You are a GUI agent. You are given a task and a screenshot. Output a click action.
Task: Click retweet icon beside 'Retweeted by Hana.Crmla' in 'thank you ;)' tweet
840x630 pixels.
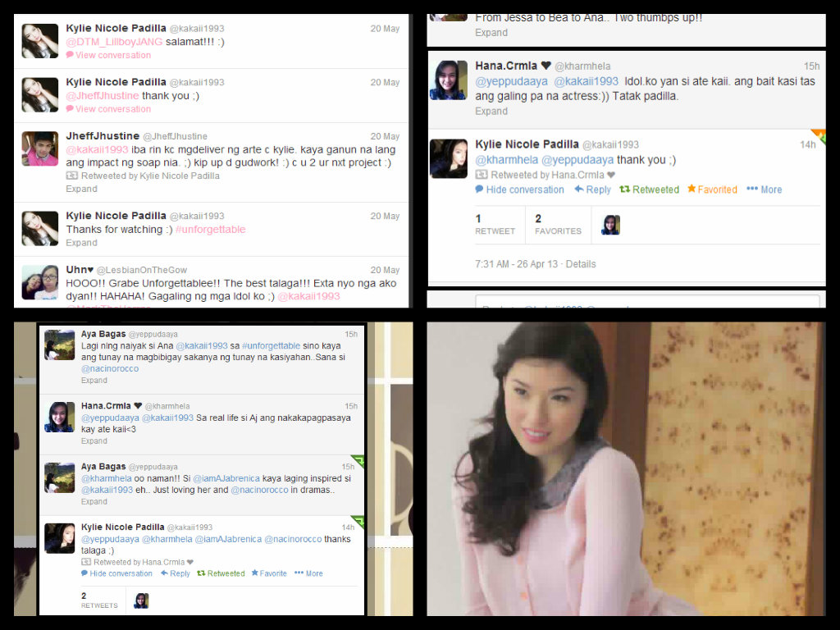pos(482,175)
